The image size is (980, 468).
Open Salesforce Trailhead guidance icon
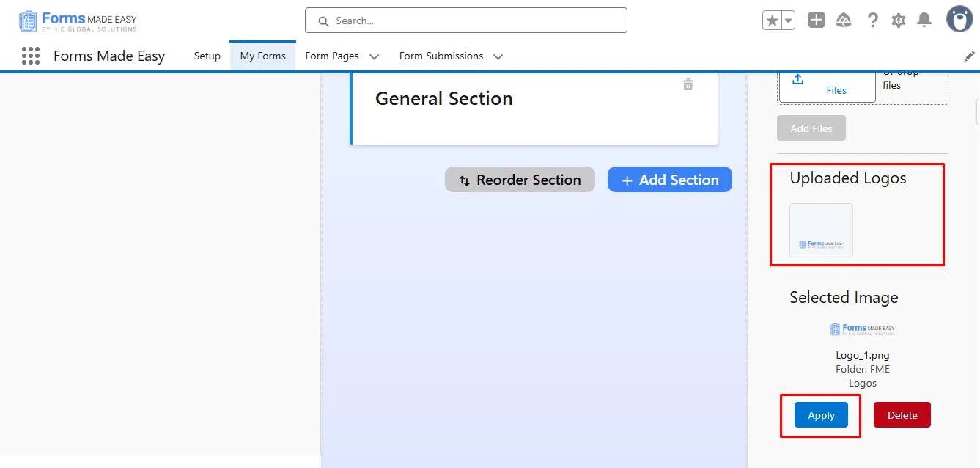point(844,21)
